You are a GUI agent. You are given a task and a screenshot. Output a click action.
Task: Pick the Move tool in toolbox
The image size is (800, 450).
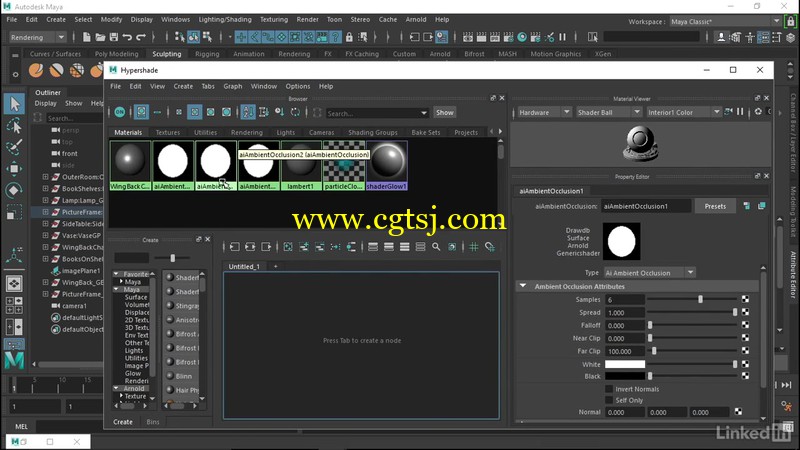click(x=14, y=168)
